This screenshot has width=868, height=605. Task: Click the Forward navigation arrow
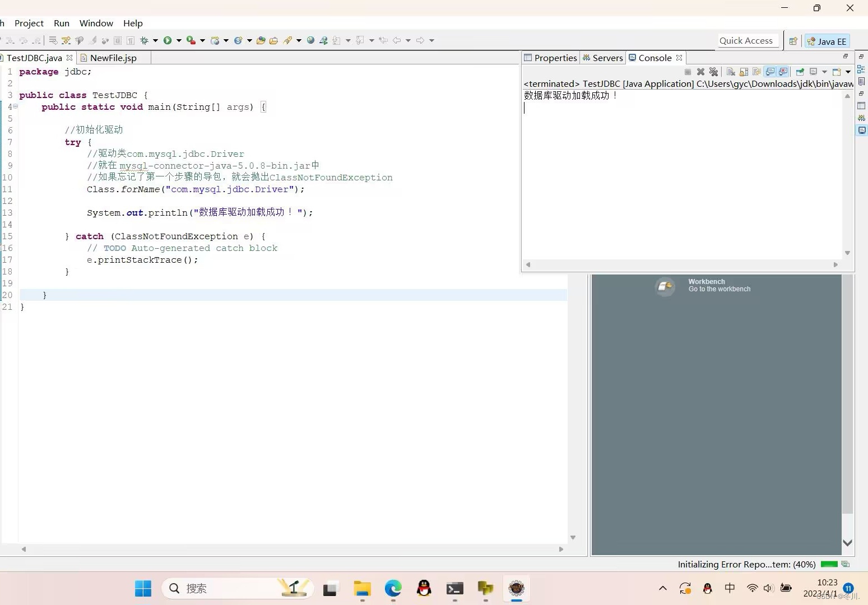coord(420,40)
